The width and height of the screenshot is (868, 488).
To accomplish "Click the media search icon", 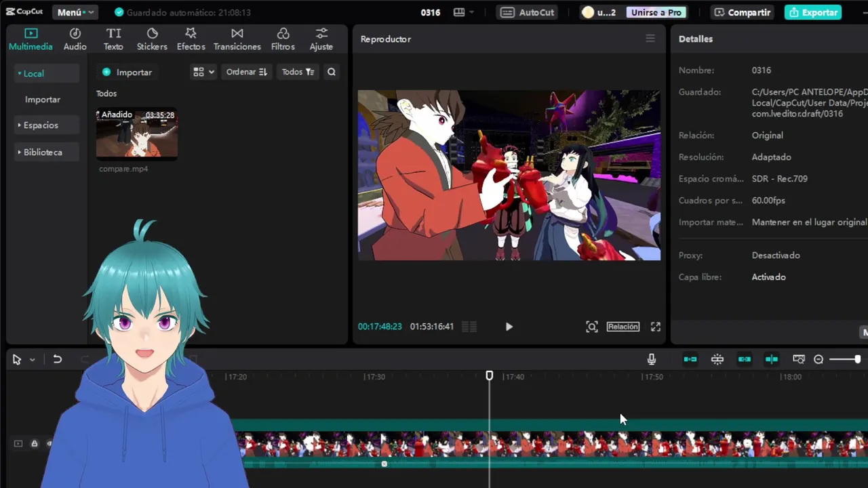I will [332, 72].
